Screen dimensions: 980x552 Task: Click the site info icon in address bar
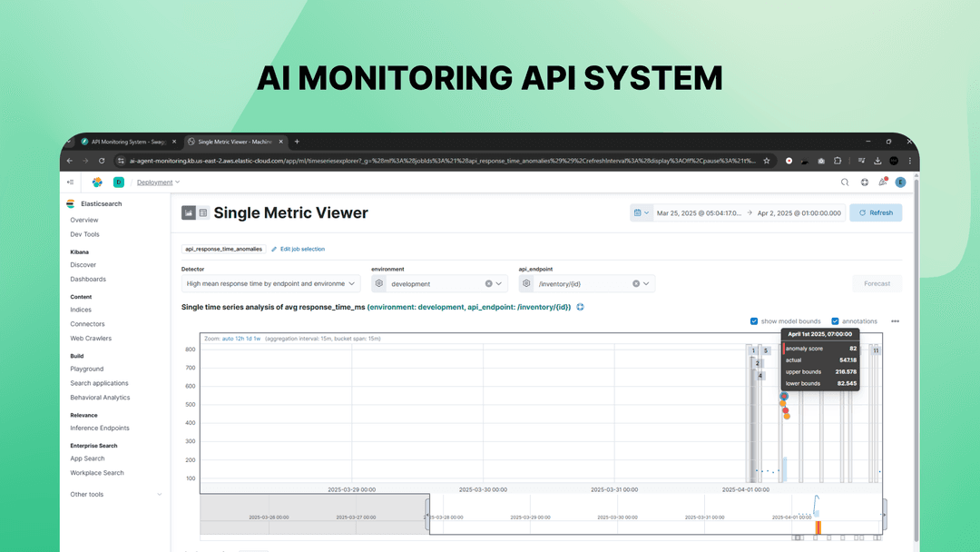click(121, 161)
